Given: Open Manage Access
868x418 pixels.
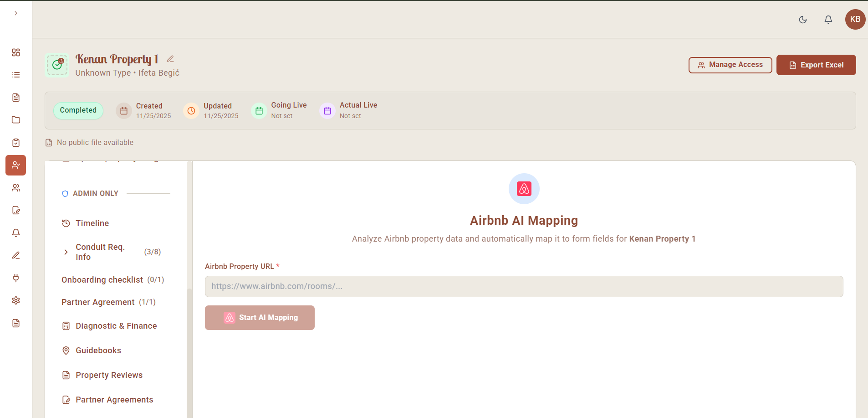Looking at the screenshot, I should pos(730,65).
